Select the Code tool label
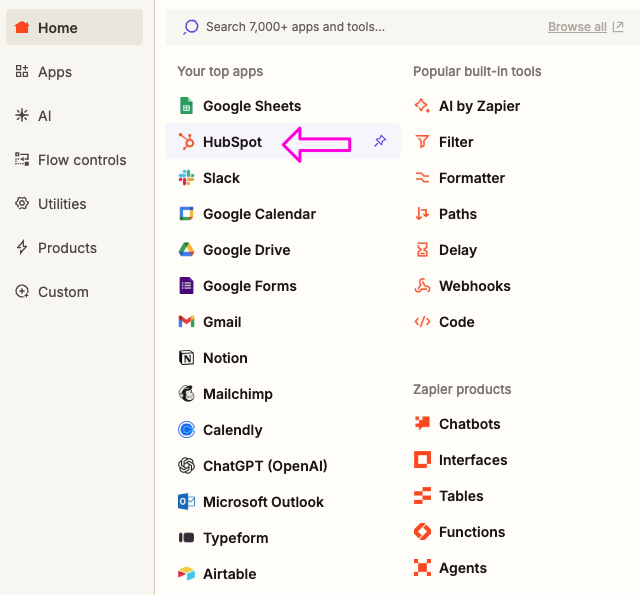The image size is (640, 595). 456,322
